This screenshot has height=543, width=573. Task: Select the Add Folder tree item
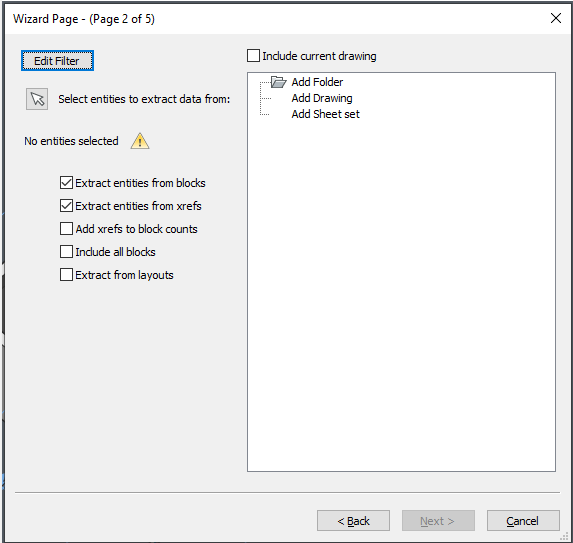point(317,82)
